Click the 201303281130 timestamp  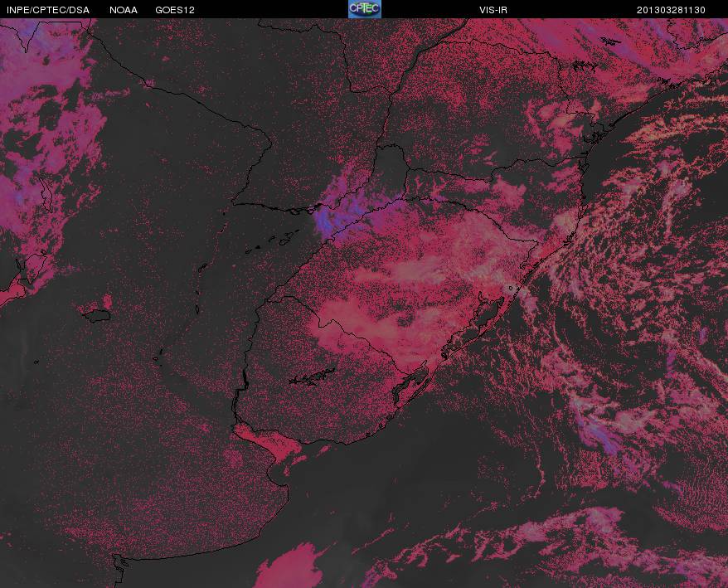tap(671, 10)
